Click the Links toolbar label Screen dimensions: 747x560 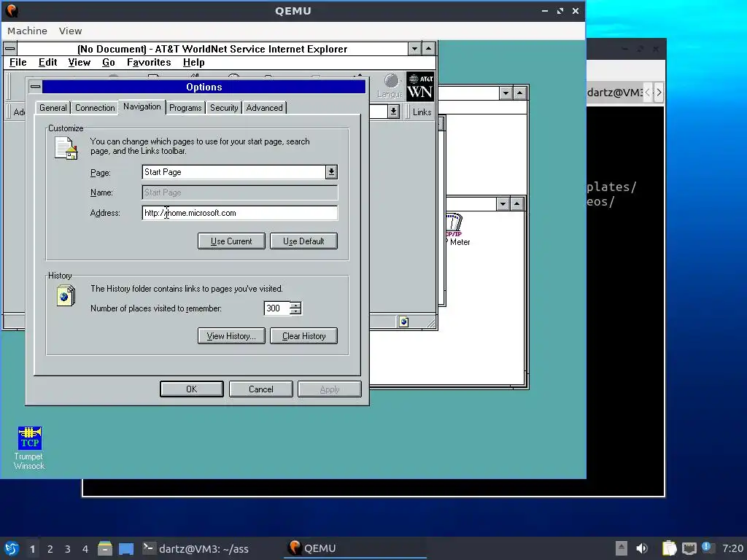pyautogui.click(x=422, y=112)
